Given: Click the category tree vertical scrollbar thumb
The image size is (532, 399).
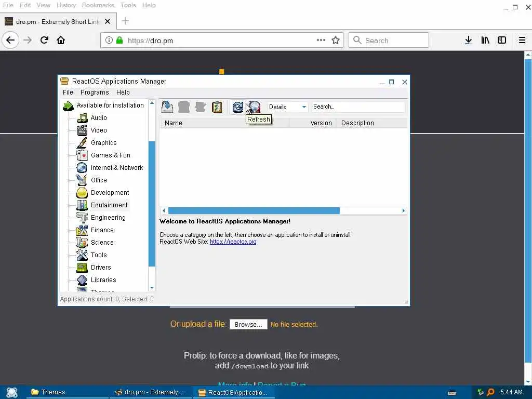Looking at the screenshot, I should tap(152, 204).
